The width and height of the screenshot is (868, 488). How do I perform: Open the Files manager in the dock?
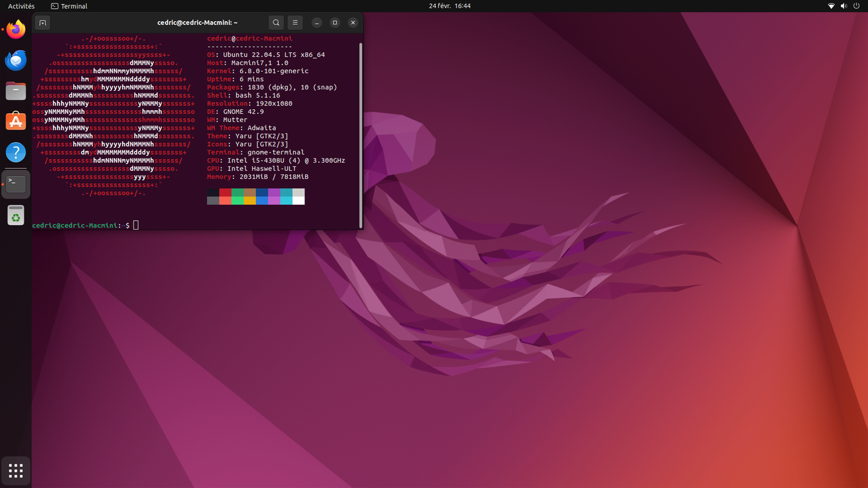16,91
